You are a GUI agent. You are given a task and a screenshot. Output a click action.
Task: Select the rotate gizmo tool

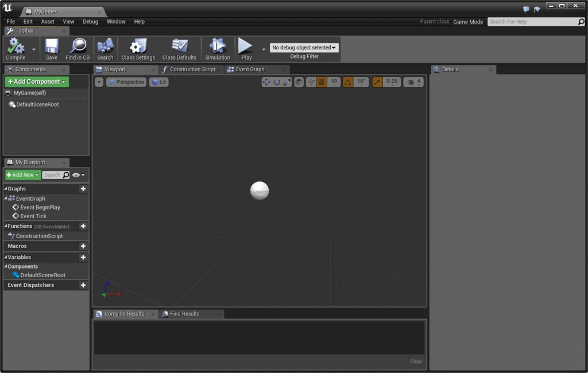pos(277,82)
